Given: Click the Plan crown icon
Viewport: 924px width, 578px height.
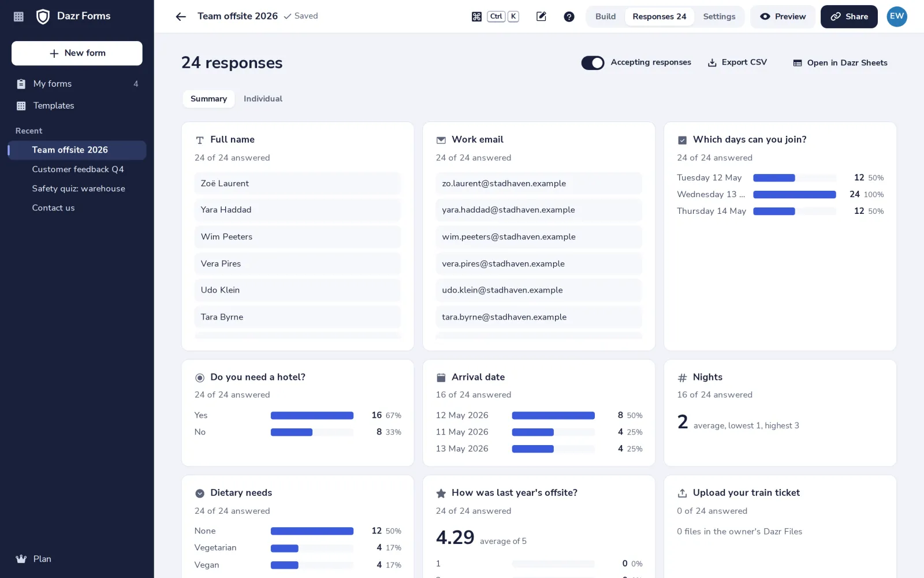Looking at the screenshot, I should pos(21,559).
